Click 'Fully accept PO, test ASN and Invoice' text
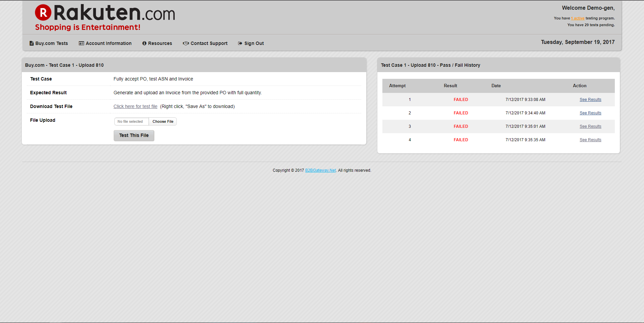Viewport: 644px width, 323px height. pos(153,79)
